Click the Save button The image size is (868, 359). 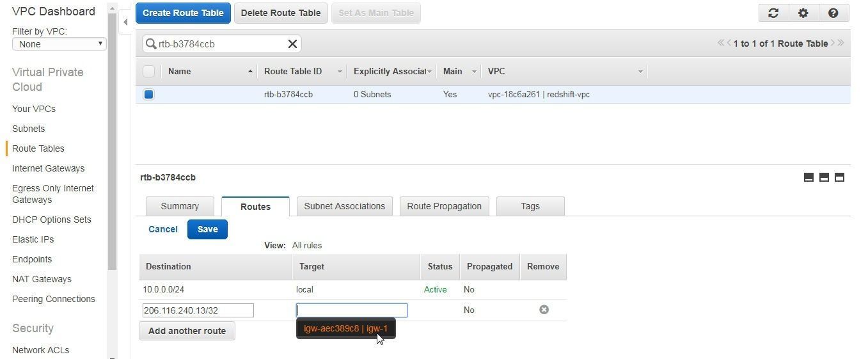[x=207, y=229]
